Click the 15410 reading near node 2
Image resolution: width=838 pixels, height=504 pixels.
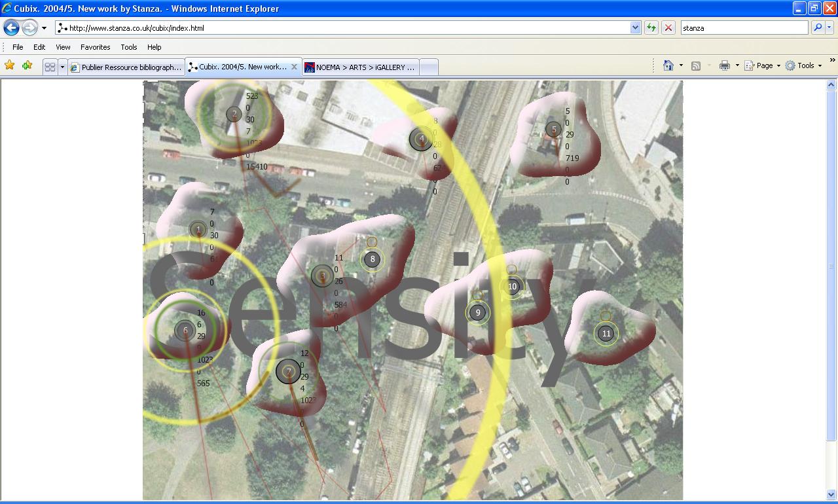257,167
